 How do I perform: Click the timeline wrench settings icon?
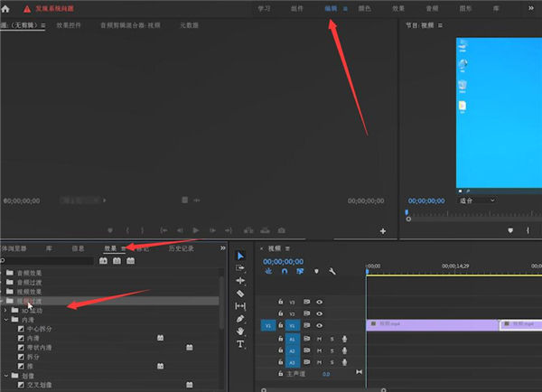[332, 271]
